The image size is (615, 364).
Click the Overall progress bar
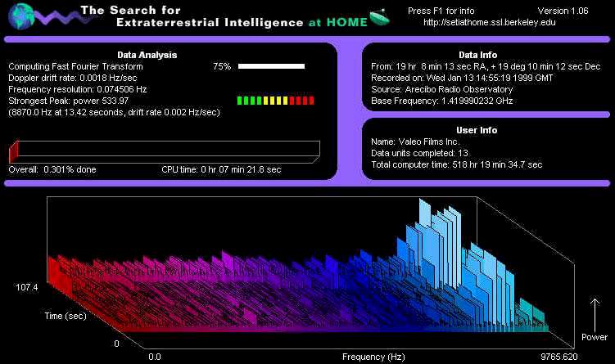[165, 151]
